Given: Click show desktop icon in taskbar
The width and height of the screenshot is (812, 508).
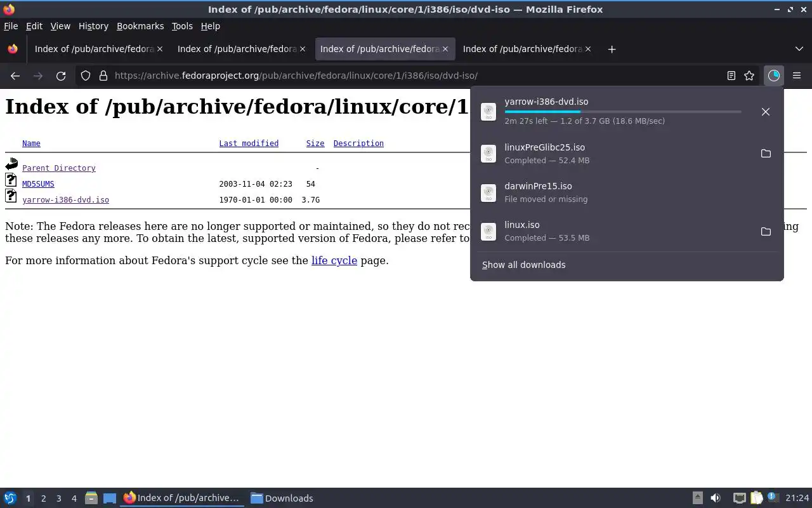Looking at the screenshot, I should [110, 498].
